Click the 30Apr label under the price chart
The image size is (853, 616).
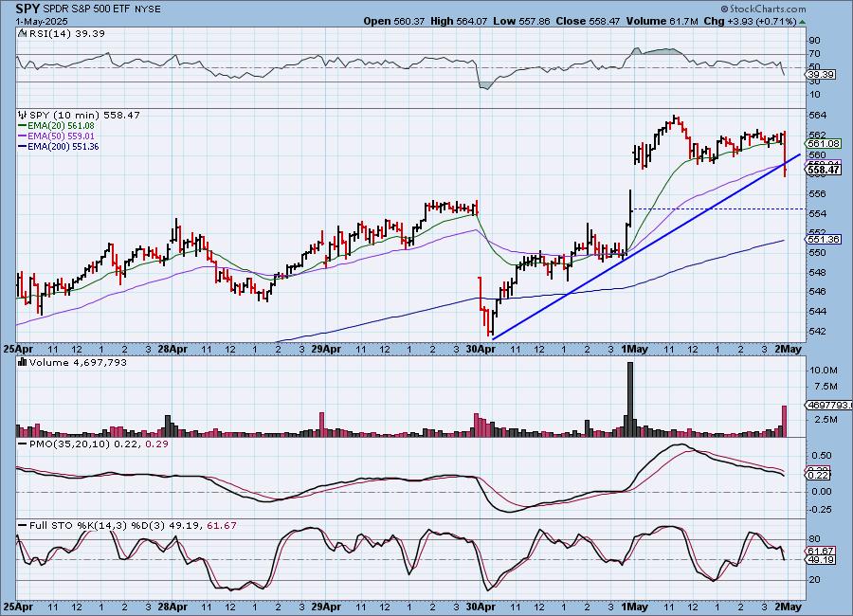click(x=481, y=349)
